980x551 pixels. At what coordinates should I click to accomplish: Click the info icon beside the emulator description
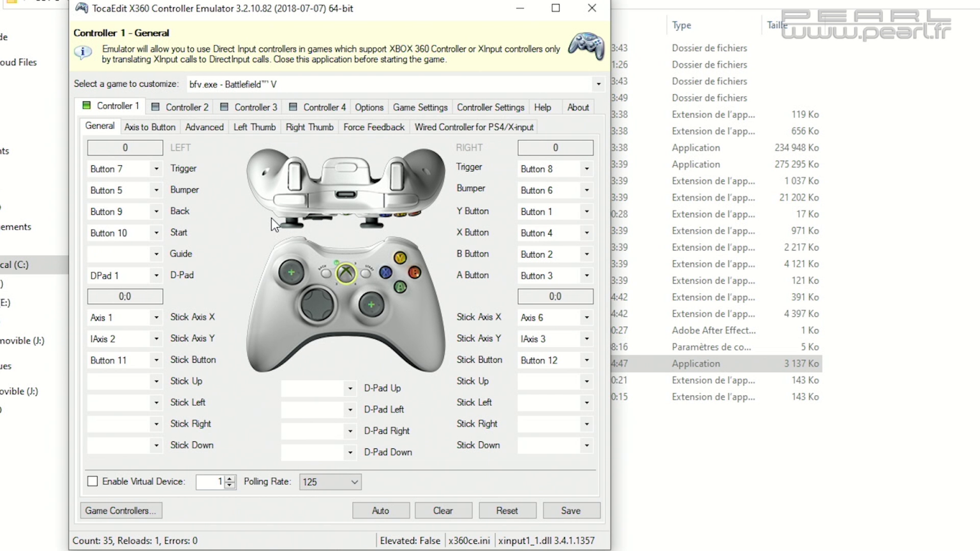click(x=83, y=53)
